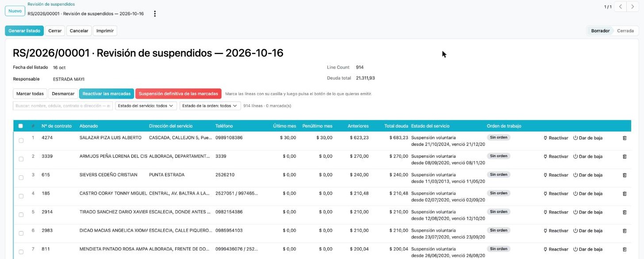Delete row of contract 811
The image size is (644, 259).
[x=625, y=250]
